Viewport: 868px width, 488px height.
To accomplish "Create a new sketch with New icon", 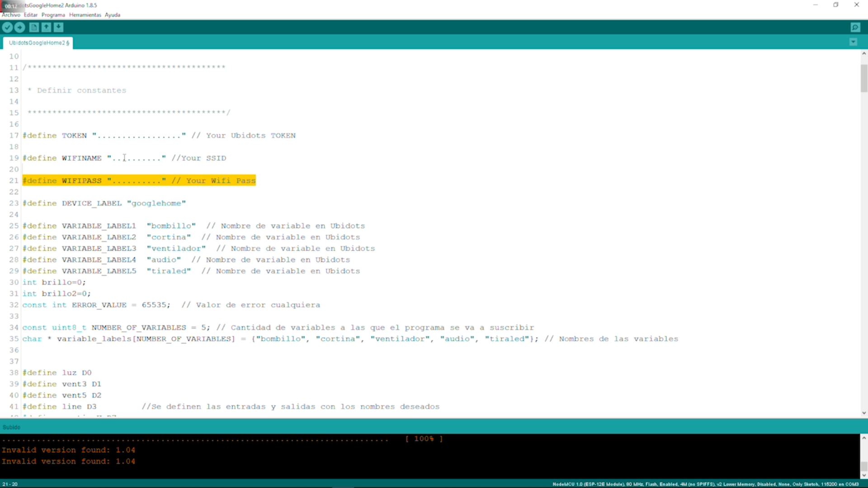I will [34, 28].
